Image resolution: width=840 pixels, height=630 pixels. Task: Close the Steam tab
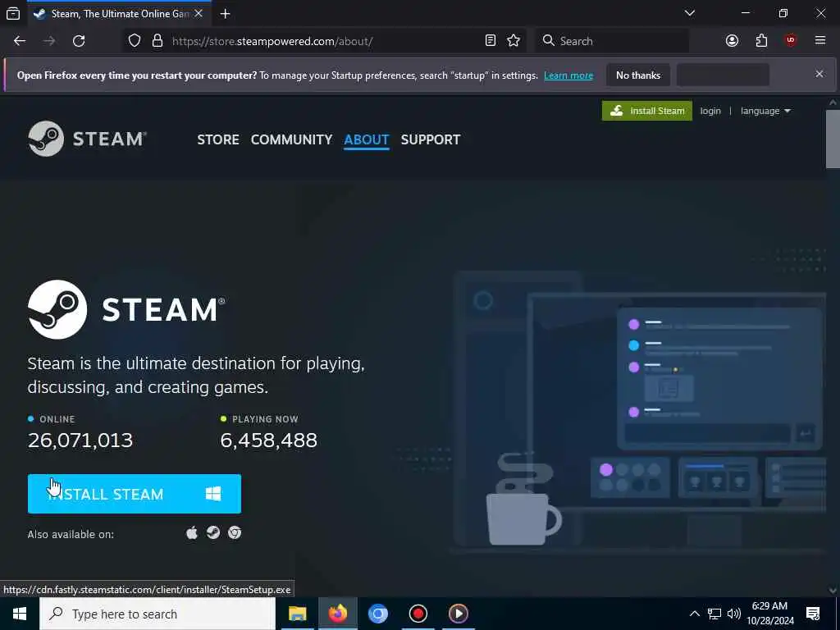(199, 14)
